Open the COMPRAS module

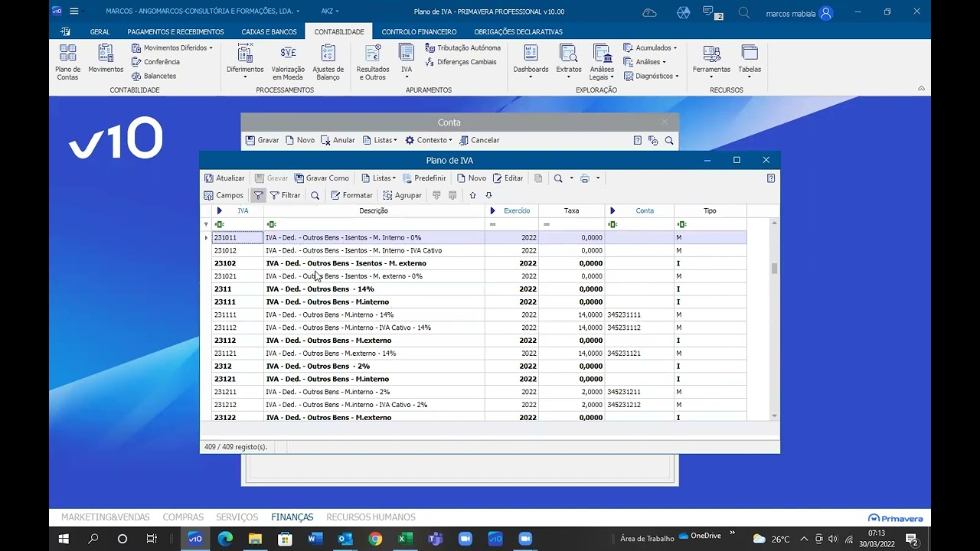point(183,517)
